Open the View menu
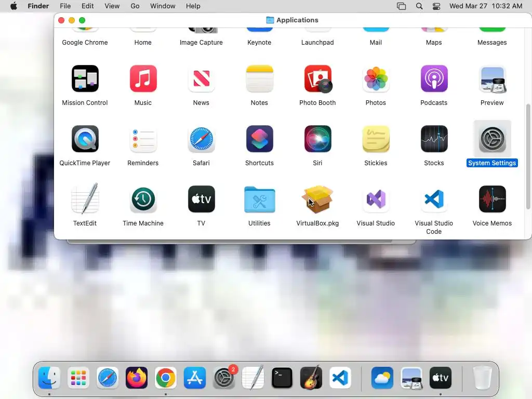This screenshot has height=399, width=532. point(112,6)
